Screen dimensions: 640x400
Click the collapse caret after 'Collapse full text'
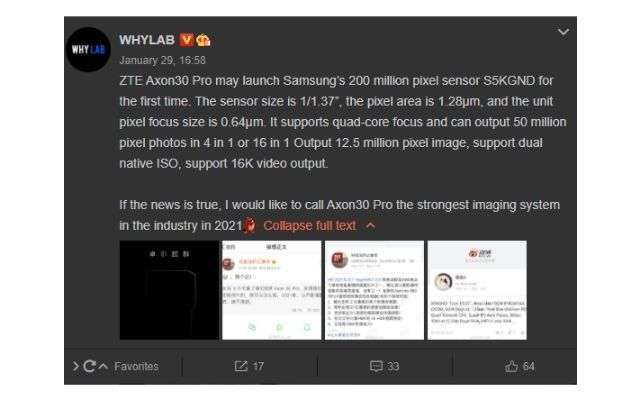370,225
